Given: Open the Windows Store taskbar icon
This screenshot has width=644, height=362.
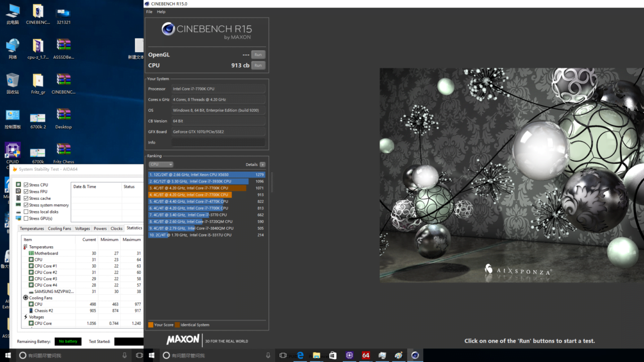Looking at the screenshot, I should 333,355.
